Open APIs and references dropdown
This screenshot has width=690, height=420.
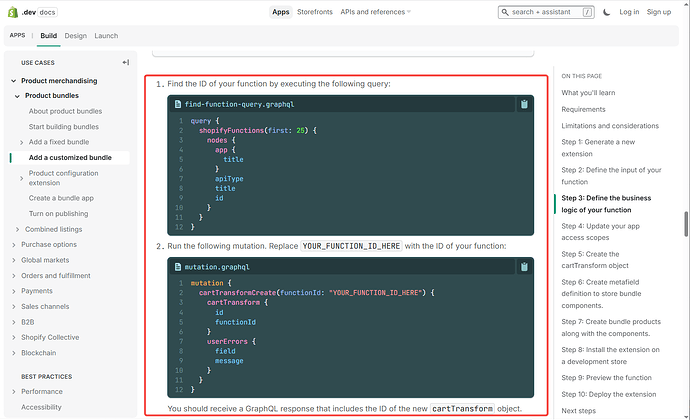pyautogui.click(x=375, y=12)
